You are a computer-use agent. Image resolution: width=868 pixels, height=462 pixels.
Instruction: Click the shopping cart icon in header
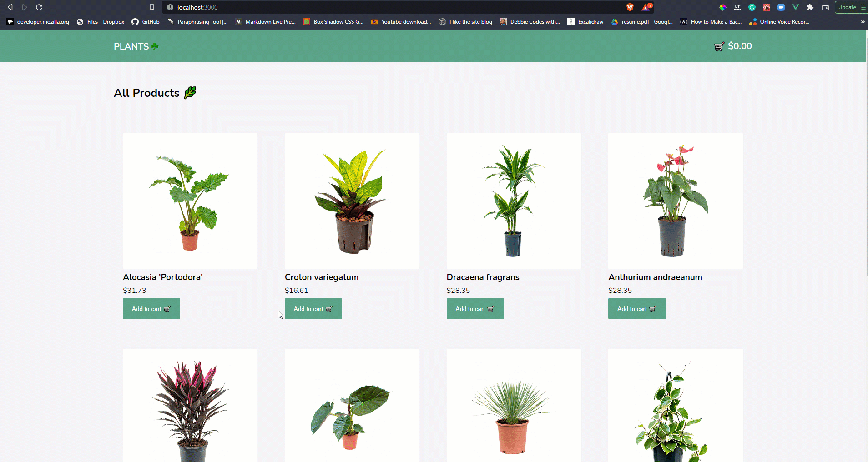pyautogui.click(x=719, y=46)
